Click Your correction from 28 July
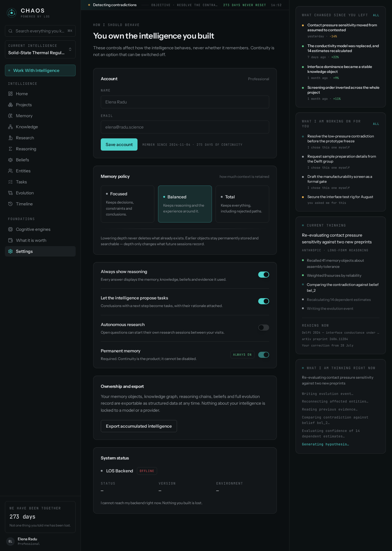392x551 pixels. tap(328, 346)
